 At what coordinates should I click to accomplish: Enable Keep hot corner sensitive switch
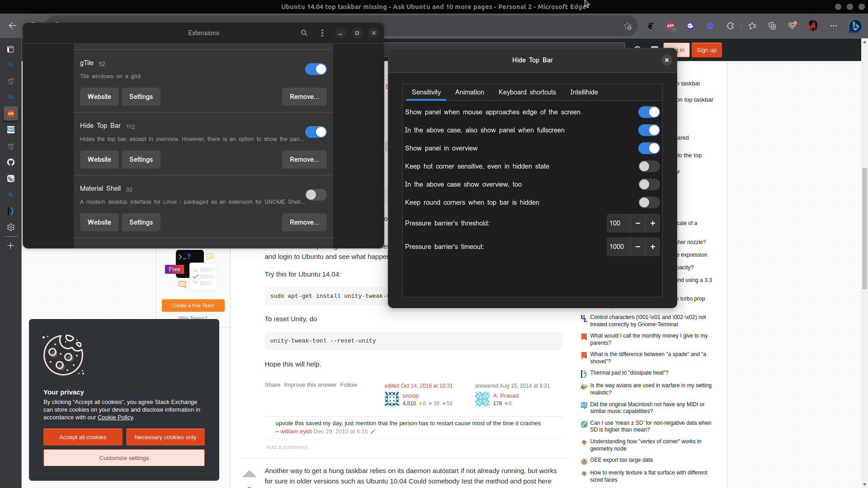click(x=649, y=166)
